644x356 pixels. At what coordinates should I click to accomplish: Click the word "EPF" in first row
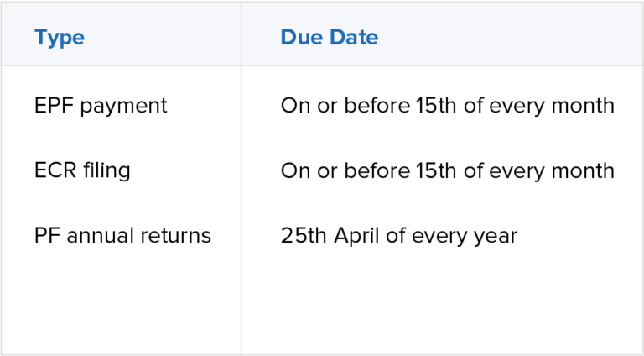(52, 106)
